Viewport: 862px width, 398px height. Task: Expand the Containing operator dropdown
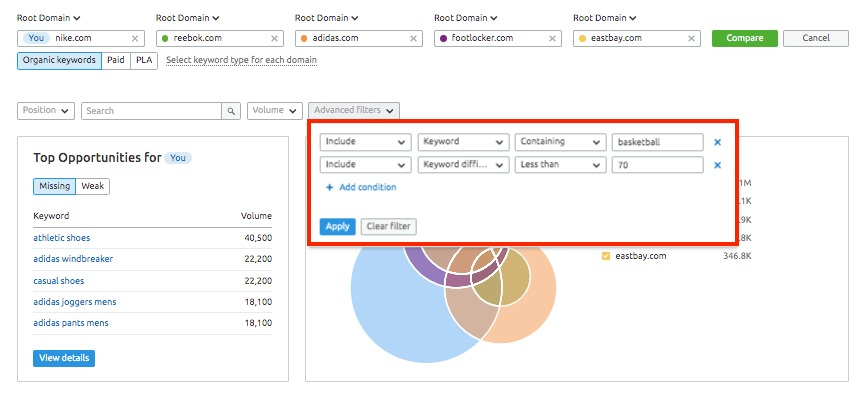click(x=560, y=142)
